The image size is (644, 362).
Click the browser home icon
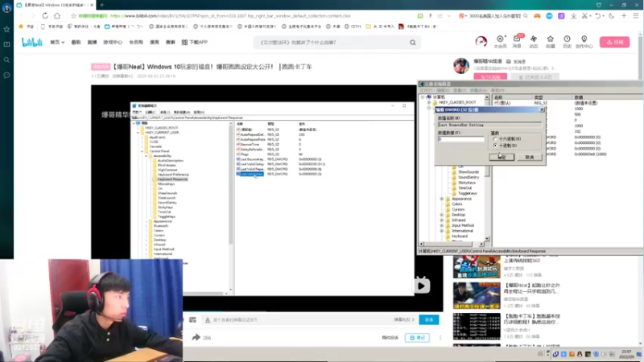pyautogui.click(x=57, y=15)
